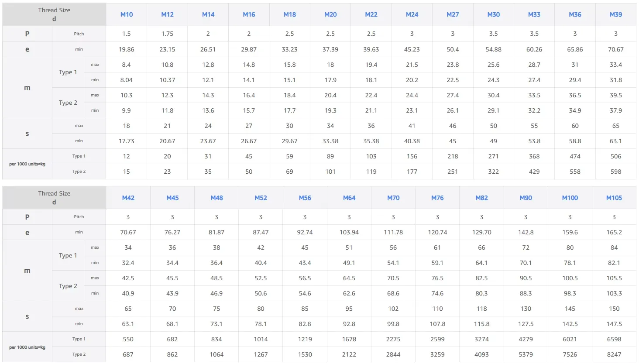Click the bottom table Thread Size d header
Image resolution: width=639 pixels, height=364 pixels.
coord(54,198)
